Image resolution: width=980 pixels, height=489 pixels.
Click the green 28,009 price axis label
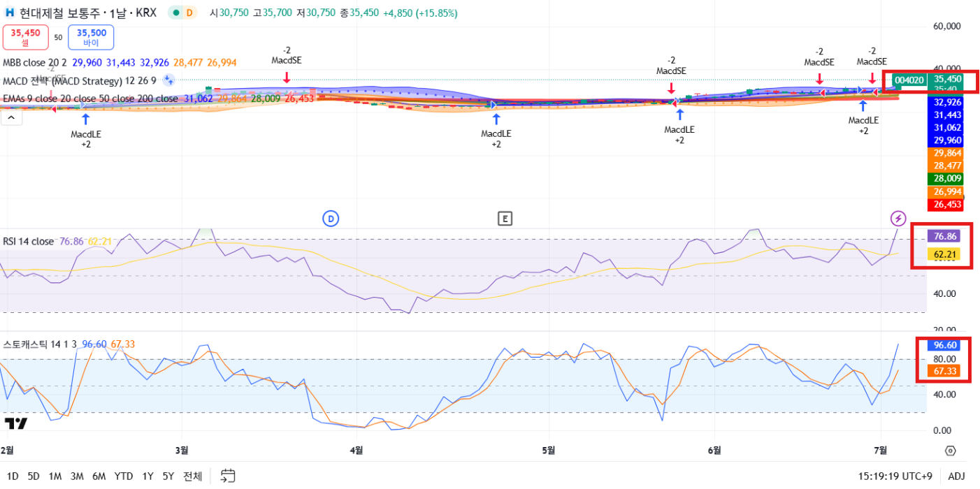point(945,179)
